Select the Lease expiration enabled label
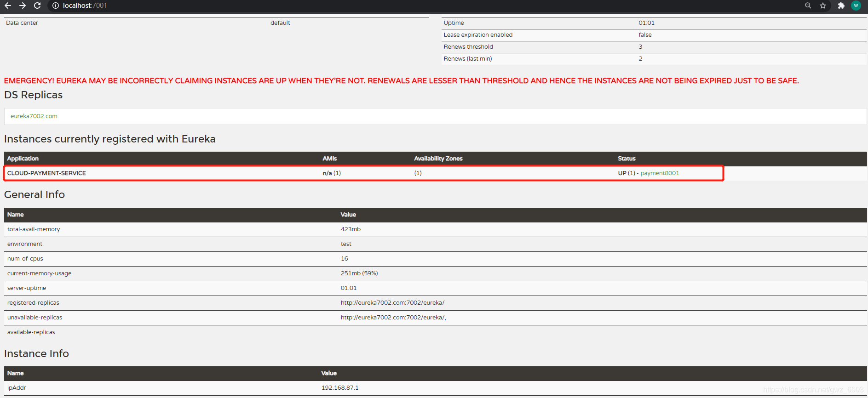 tap(478, 35)
